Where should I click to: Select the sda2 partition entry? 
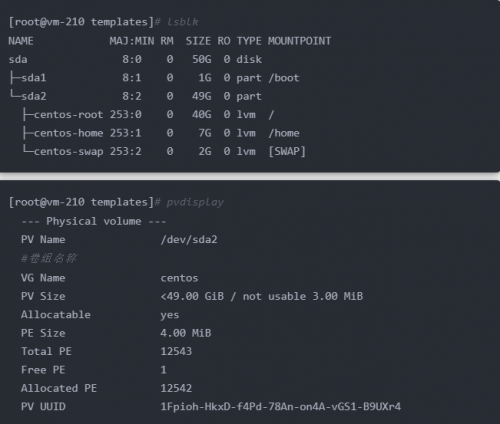(33, 96)
